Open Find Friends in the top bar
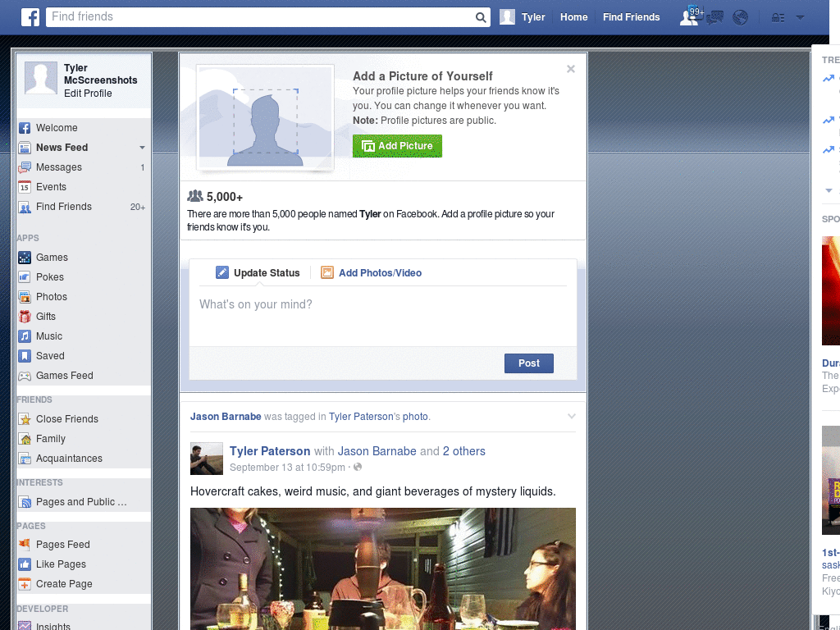This screenshot has height=630, width=840. 631,17
